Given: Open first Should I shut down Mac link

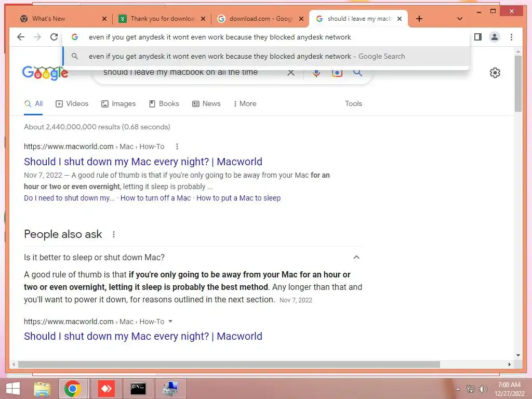Looking at the screenshot, I should tap(143, 162).
